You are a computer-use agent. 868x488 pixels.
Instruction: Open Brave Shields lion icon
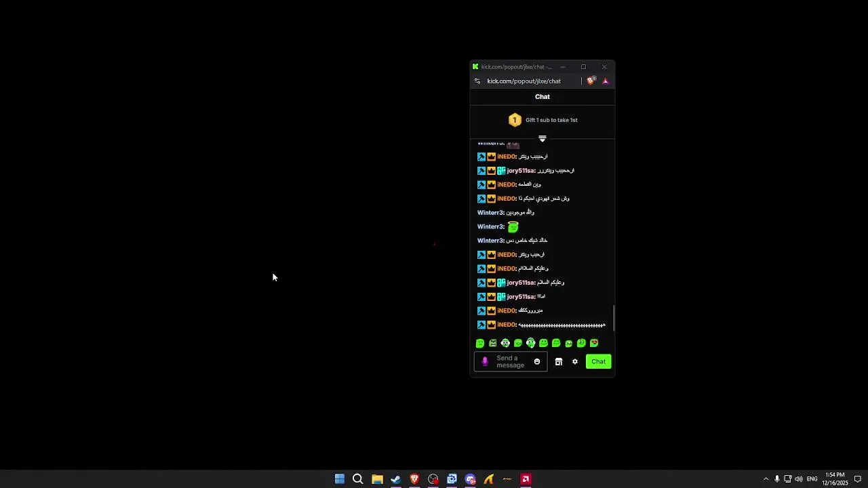[591, 81]
